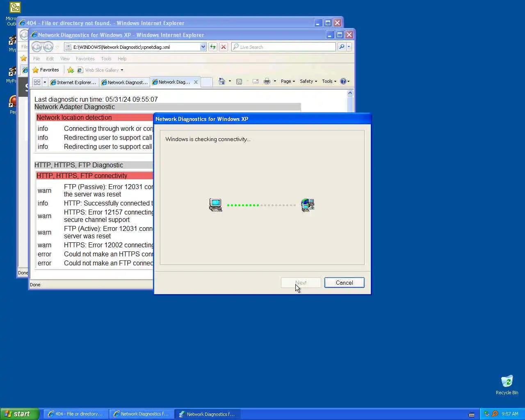This screenshot has height=420, width=525.
Task: Open a new blank tab
Action: [x=206, y=82]
